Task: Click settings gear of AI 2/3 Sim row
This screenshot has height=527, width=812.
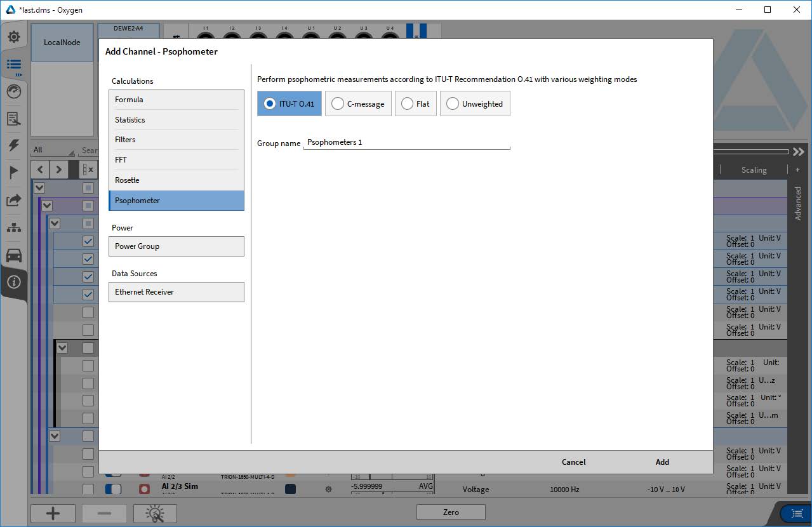Action: [x=328, y=490]
